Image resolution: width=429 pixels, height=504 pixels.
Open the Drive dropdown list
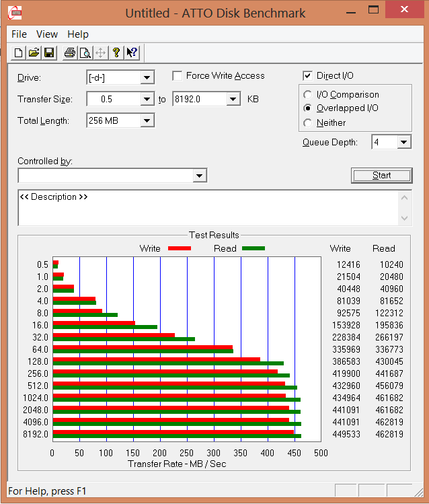pyautogui.click(x=147, y=78)
